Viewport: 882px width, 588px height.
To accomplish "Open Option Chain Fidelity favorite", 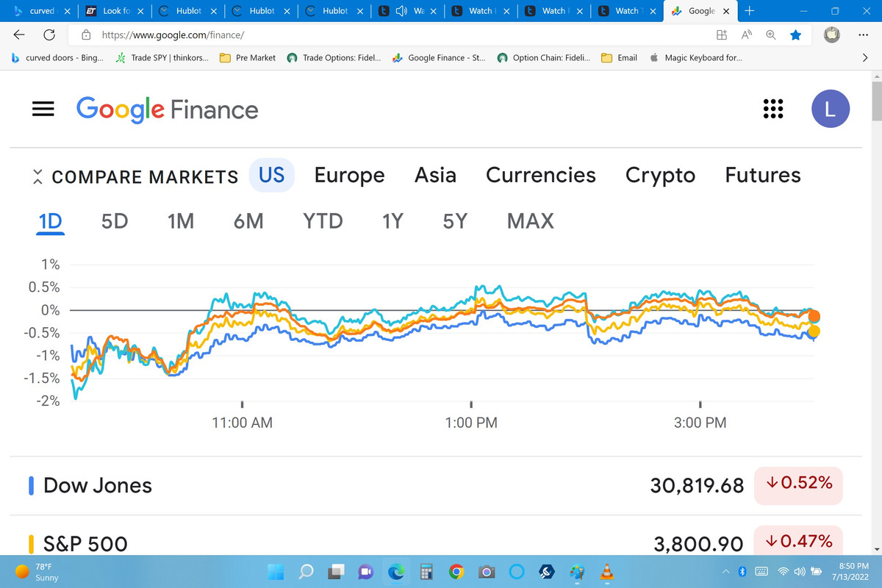I will pos(543,57).
